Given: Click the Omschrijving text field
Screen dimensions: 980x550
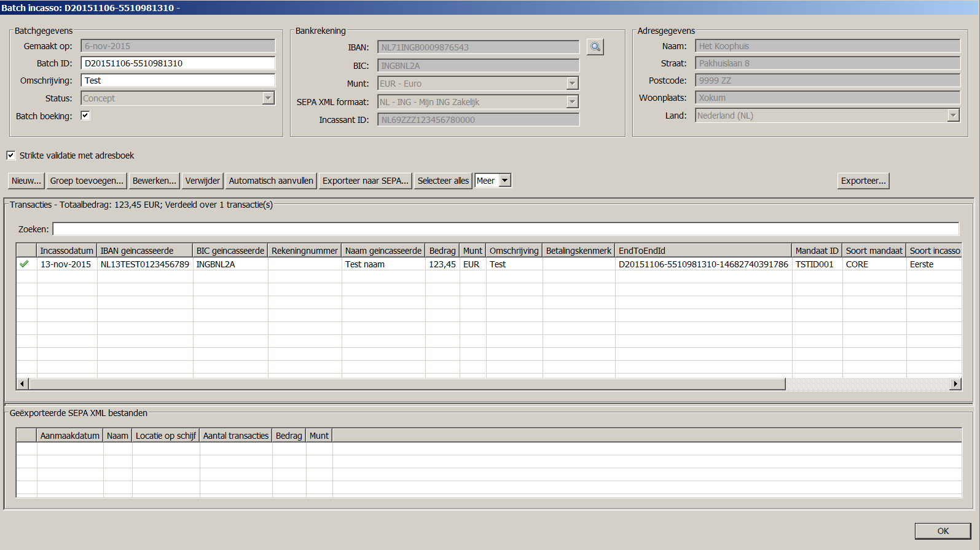Looking at the screenshot, I should (178, 81).
